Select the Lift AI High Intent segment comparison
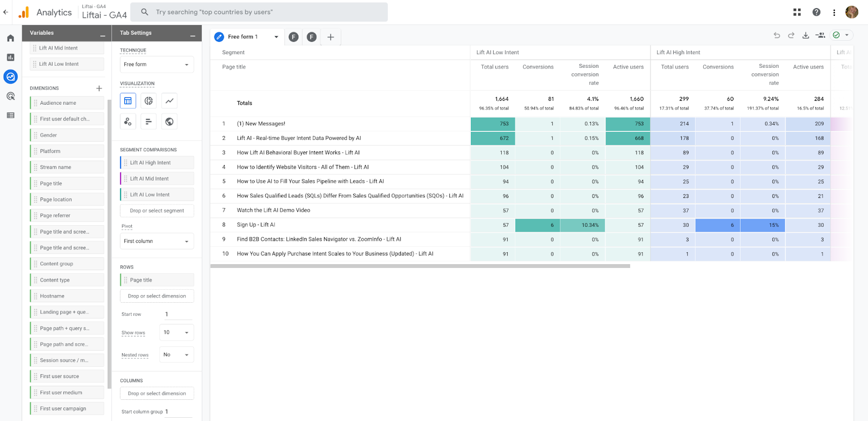Viewport: 868px width, 421px height. [157, 163]
